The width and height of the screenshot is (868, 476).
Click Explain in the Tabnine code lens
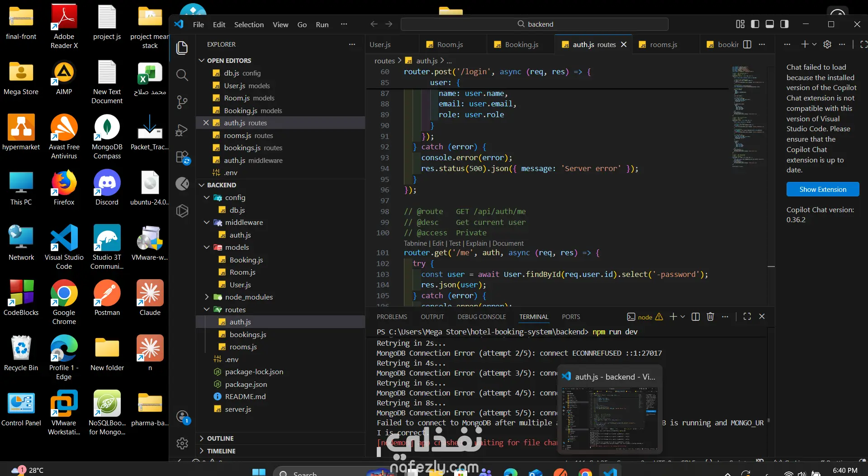coord(476,243)
